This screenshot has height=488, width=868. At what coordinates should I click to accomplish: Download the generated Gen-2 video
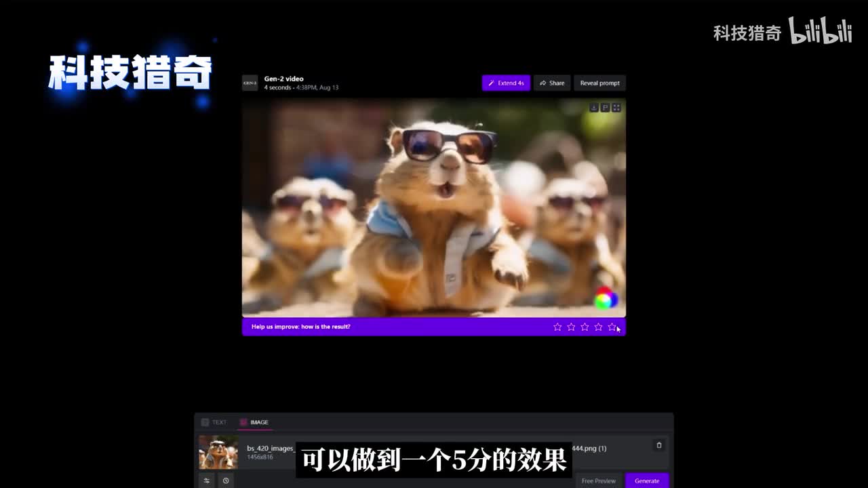click(x=593, y=108)
